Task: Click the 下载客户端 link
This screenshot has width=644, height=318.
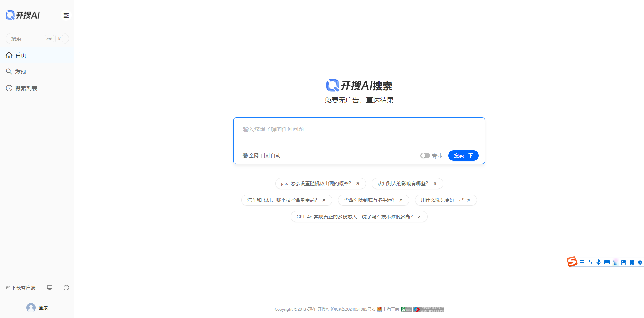Action: pyautogui.click(x=21, y=288)
